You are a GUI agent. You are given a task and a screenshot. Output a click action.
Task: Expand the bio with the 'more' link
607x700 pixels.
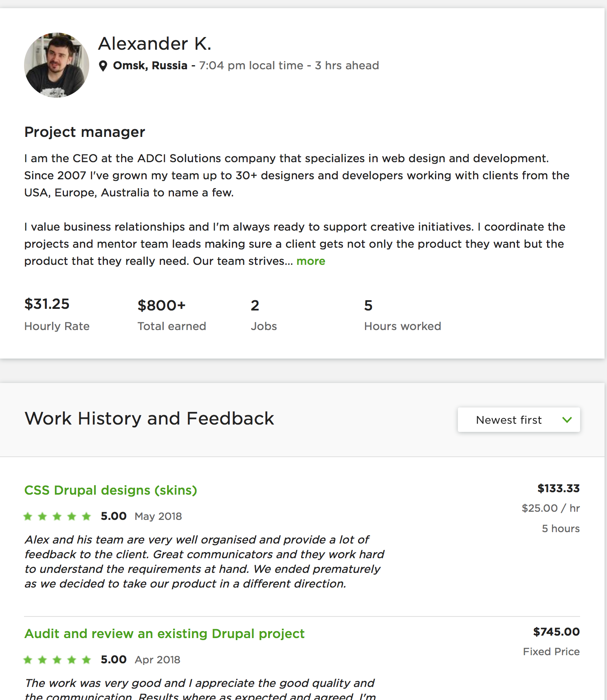310,261
